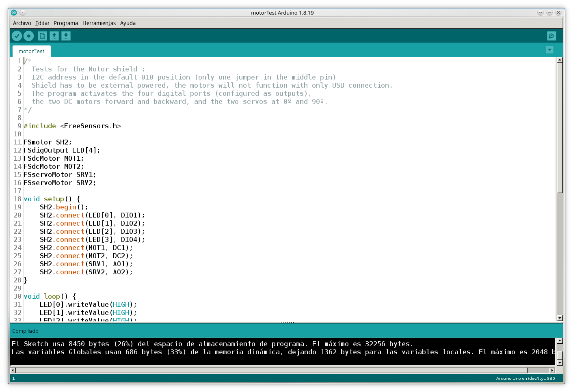
Task: Click 'Las variables Globales' console line
Action: coord(283,352)
